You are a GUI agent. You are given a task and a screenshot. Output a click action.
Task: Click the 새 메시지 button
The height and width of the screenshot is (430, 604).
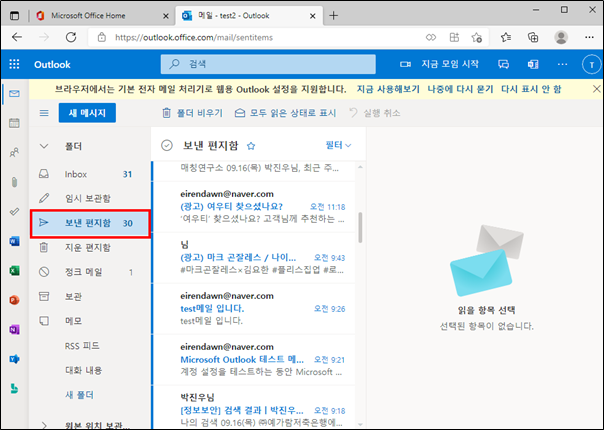click(87, 113)
